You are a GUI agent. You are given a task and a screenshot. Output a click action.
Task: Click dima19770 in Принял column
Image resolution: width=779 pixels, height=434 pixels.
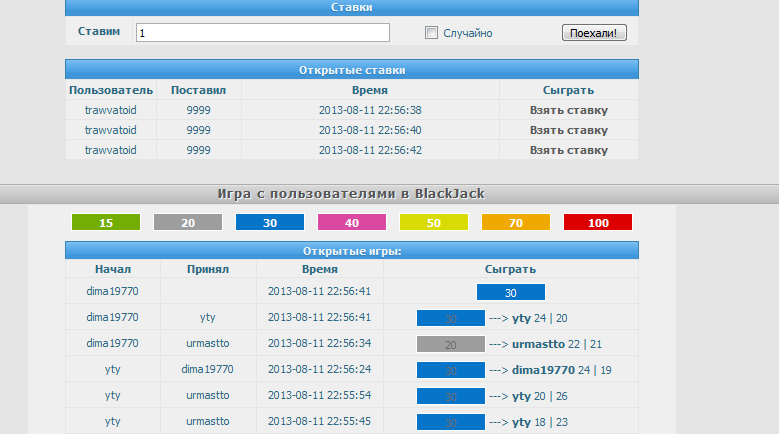(x=208, y=369)
